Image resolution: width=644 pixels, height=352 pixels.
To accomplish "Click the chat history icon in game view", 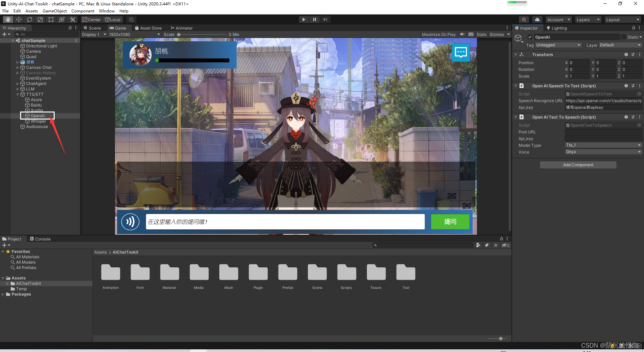I will tap(461, 52).
